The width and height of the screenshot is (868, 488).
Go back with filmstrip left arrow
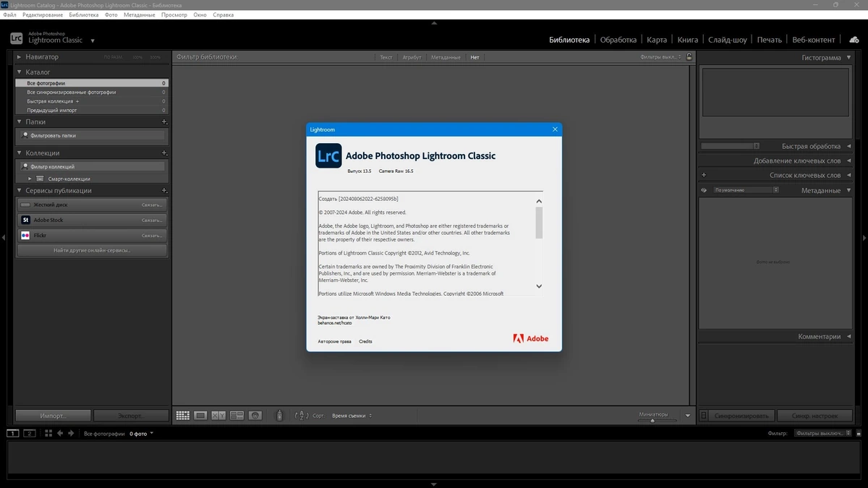click(60, 433)
